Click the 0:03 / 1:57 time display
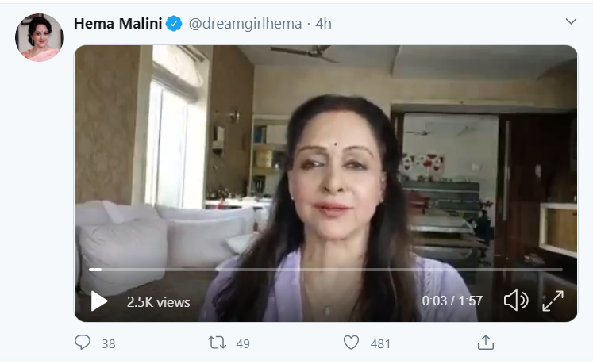This screenshot has width=593, height=364. (453, 301)
